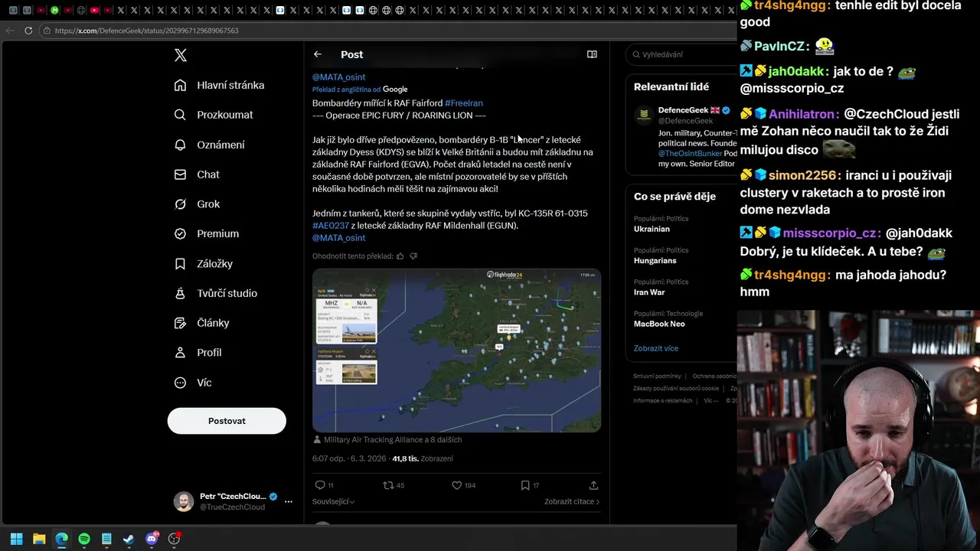Open the Chat section
This screenshot has height=551, width=980.
pyautogui.click(x=197, y=174)
